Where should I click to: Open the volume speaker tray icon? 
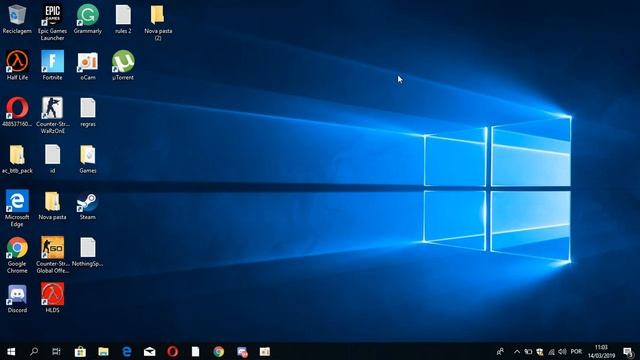562,351
